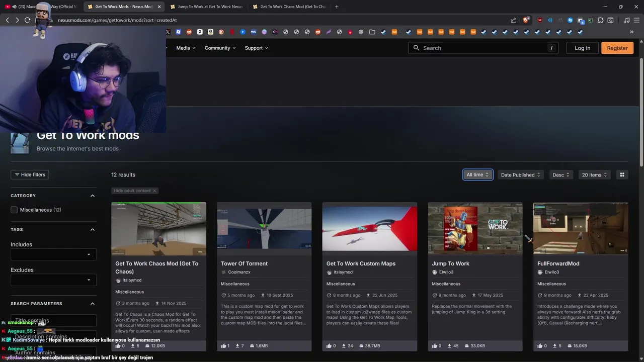This screenshot has width=644, height=362.
Task: Open the share page icon in address bar
Action: click(x=513, y=20)
